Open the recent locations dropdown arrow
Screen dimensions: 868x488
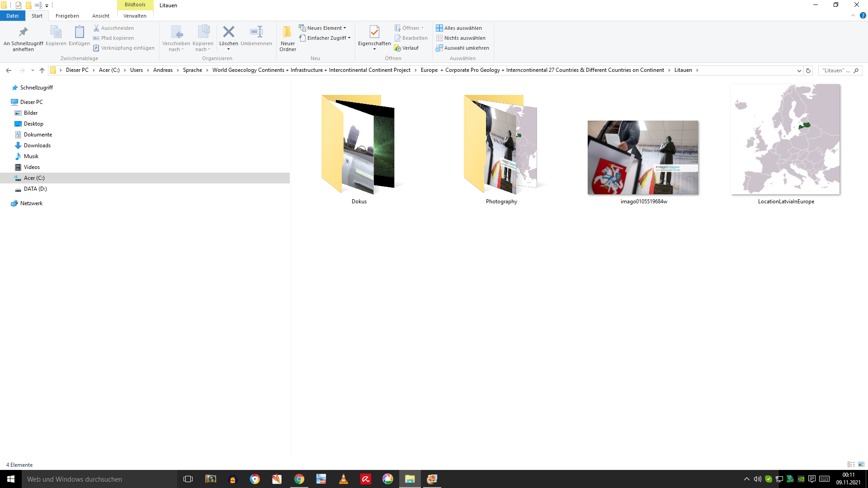[x=33, y=70]
